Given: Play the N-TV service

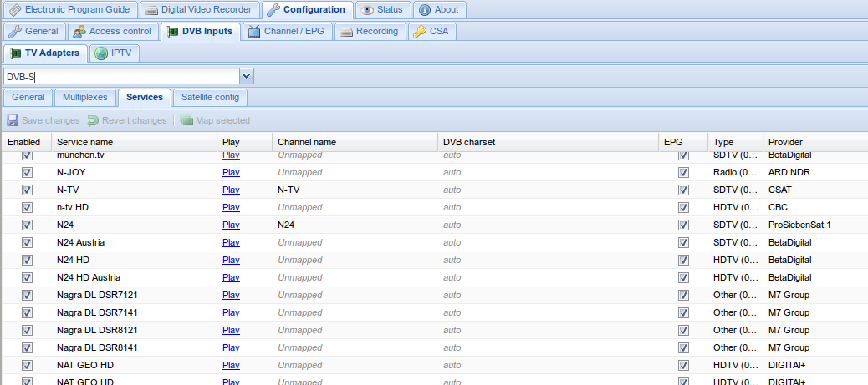Looking at the screenshot, I should pyautogui.click(x=231, y=190).
